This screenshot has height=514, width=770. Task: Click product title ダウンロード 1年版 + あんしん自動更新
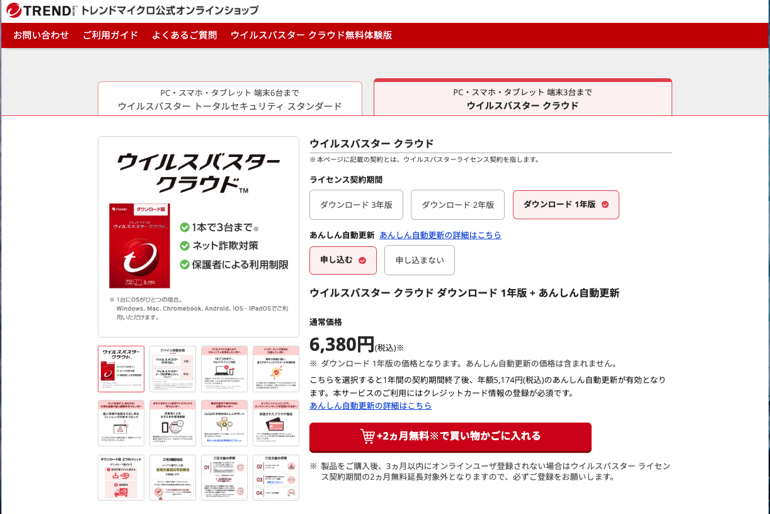point(464,293)
